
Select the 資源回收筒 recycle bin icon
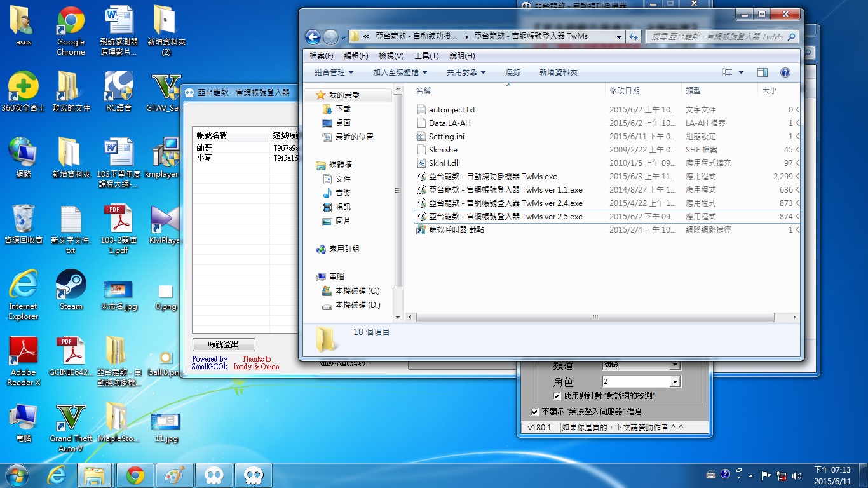[x=24, y=224]
